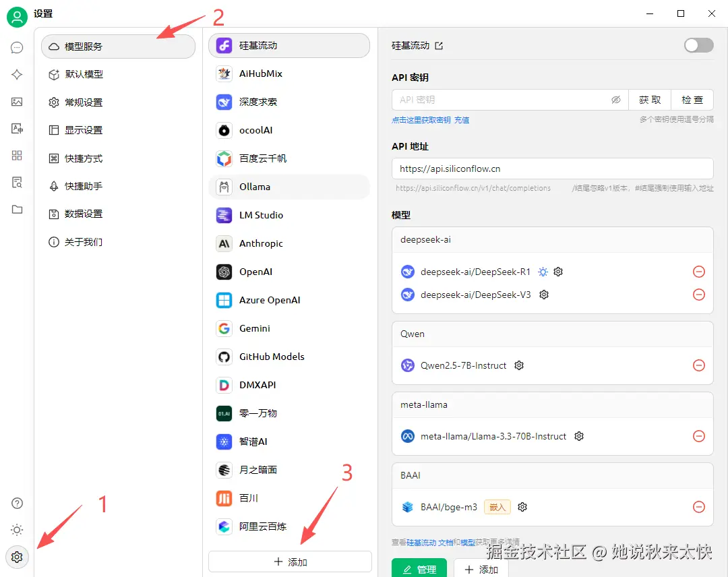Select the Gemini provider
Image resolution: width=728 pixels, height=577 pixels.
[289, 328]
